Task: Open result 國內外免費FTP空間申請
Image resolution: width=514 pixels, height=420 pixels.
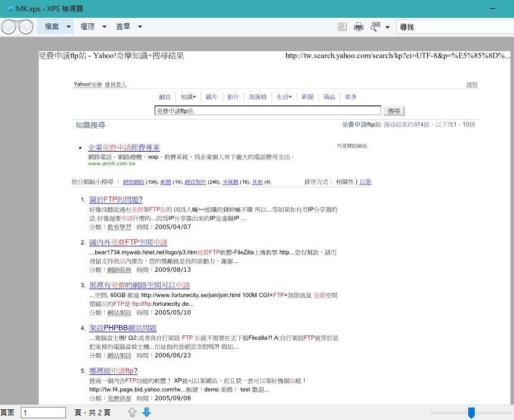Action: 128,242
